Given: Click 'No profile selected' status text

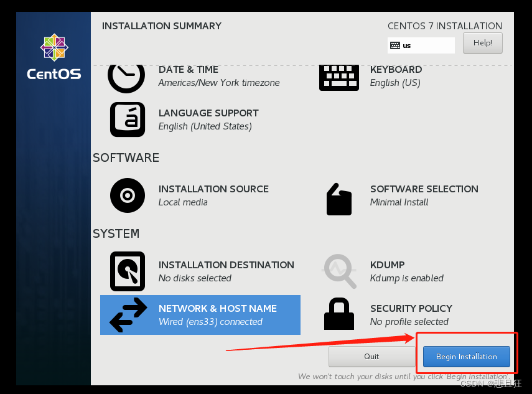Looking at the screenshot, I should 409,322.
